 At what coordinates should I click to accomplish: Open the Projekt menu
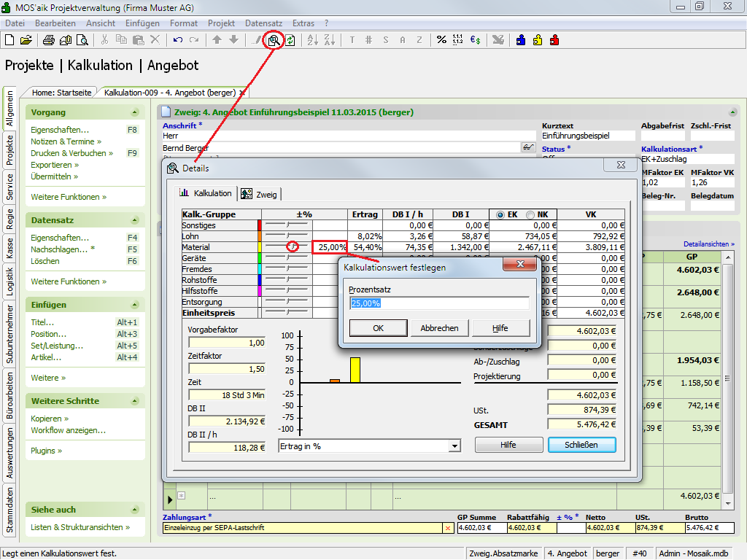point(221,23)
